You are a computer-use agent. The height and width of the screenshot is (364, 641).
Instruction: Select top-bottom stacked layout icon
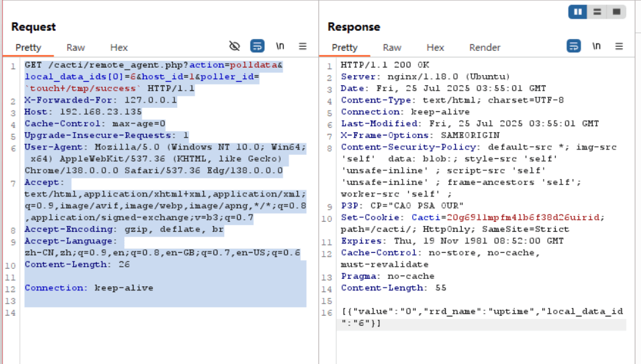597,12
